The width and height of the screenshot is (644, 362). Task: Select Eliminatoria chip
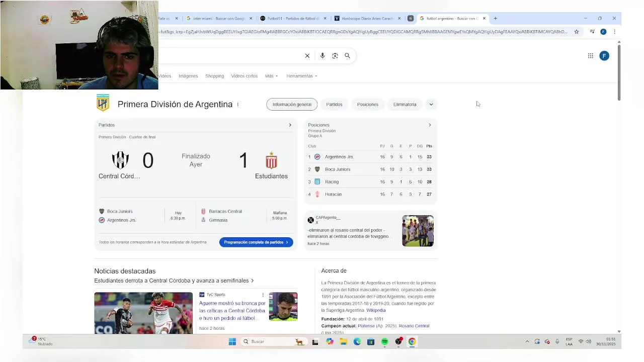click(405, 105)
